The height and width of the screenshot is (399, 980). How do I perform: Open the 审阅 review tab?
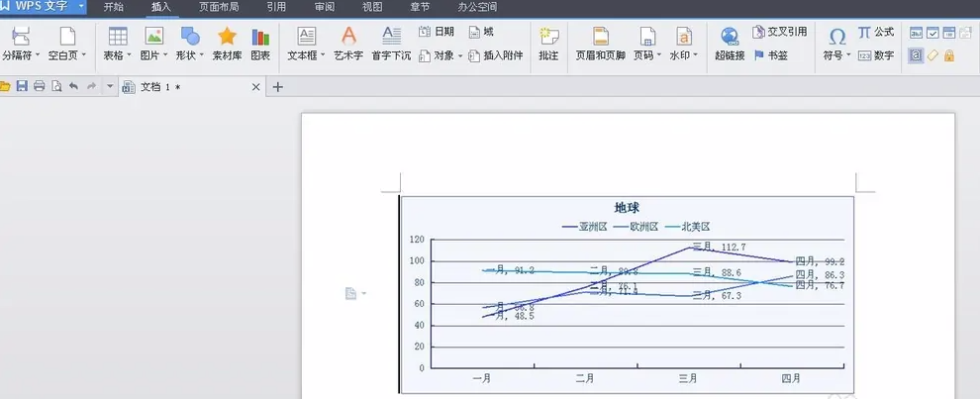[325, 7]
